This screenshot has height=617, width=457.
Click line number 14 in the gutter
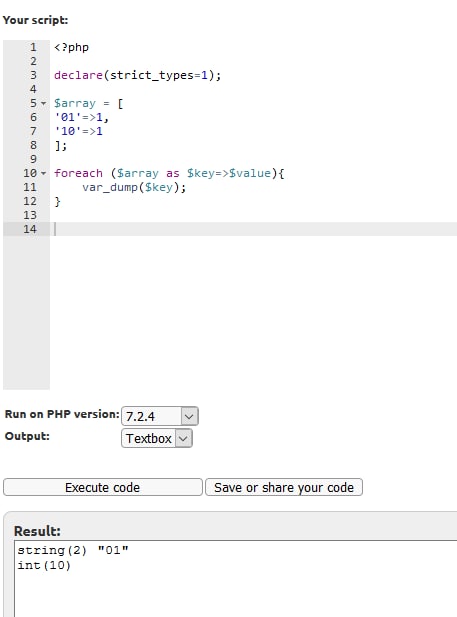pyautogui.click(x=30, y=229)
